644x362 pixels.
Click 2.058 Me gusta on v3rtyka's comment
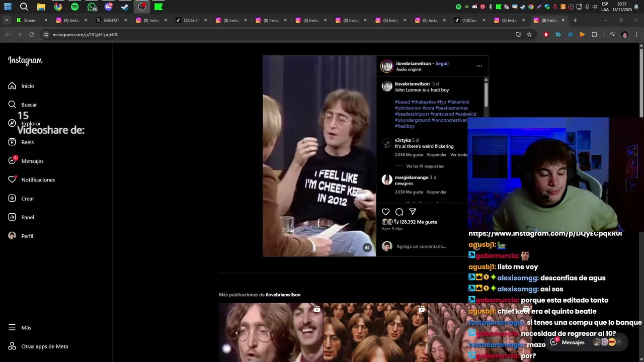coord(409,155)
